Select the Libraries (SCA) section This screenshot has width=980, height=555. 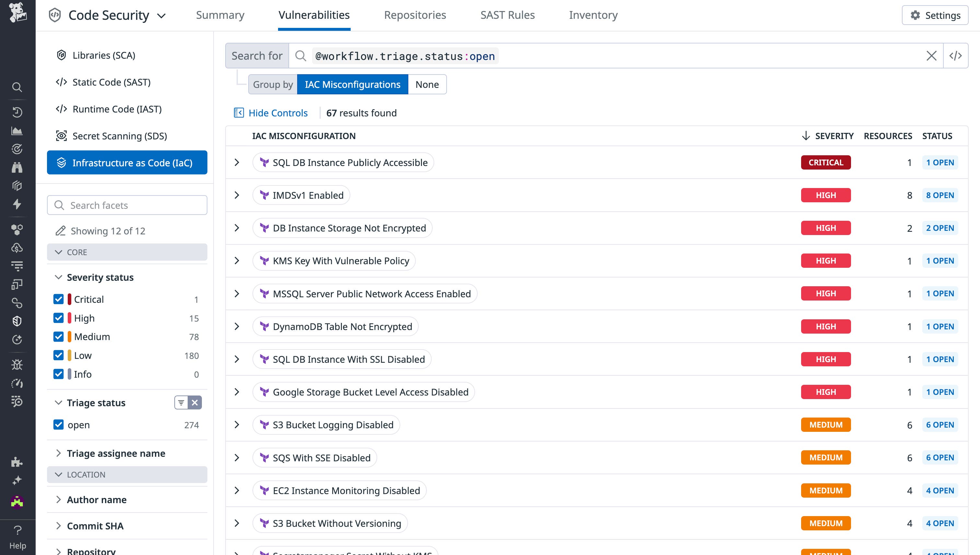pyautogui.click(x=104, y=55)
